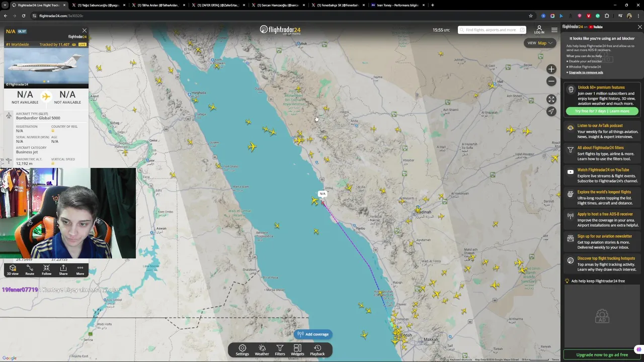Toggle fullscreen map mode
The height and width of the screenshot is (362, 644).
551,100
